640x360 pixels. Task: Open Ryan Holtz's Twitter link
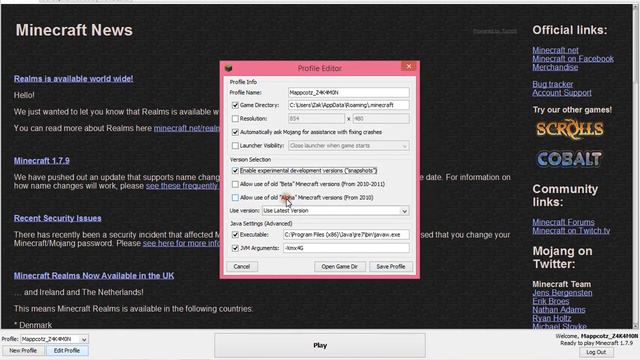click(x=551, y=318)
